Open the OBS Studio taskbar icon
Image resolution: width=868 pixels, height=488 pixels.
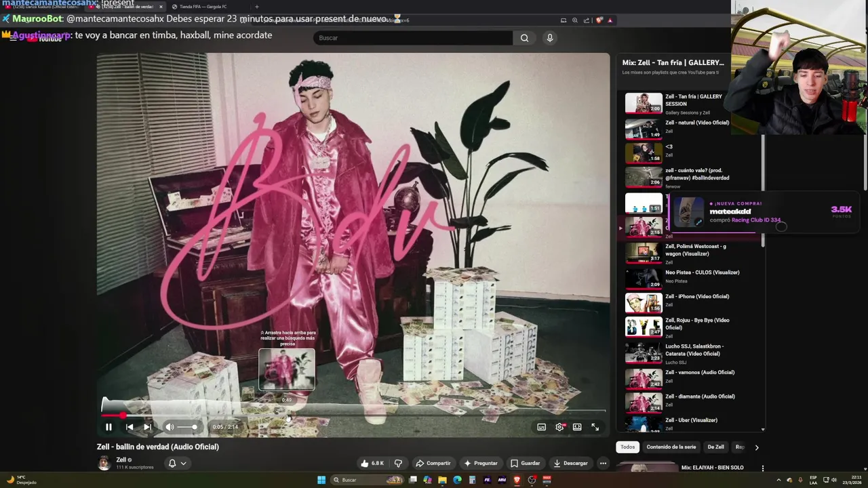click(x=532, y=480)
